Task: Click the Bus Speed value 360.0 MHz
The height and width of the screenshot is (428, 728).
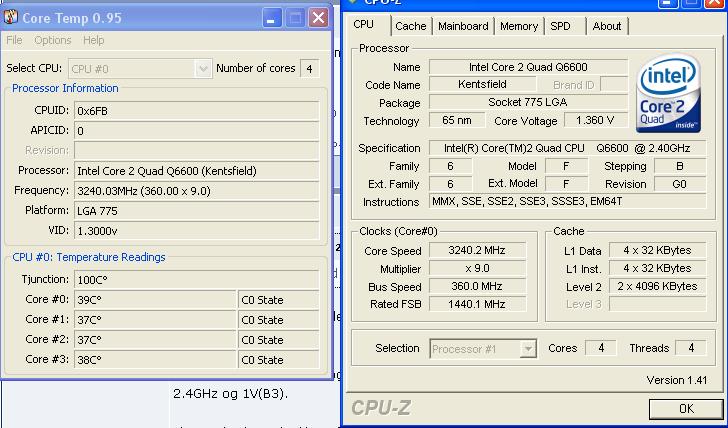Action: pos(477,286)
